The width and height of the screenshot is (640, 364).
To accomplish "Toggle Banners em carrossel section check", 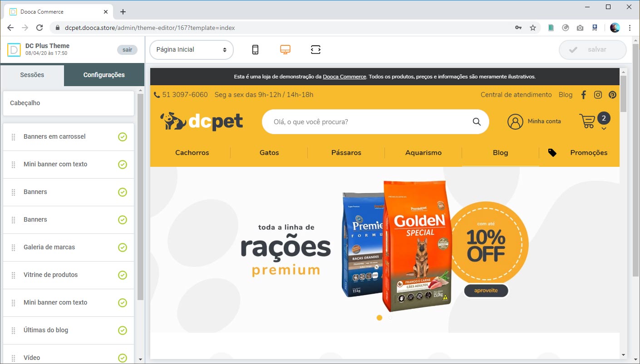I will [122, 137].
